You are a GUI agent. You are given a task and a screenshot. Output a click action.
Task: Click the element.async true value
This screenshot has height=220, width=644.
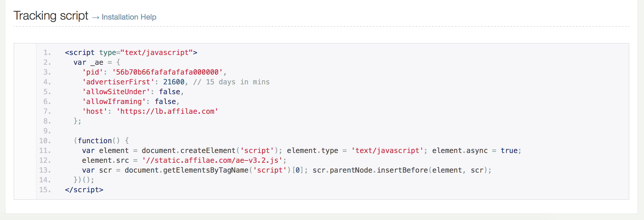pos(509,151)
